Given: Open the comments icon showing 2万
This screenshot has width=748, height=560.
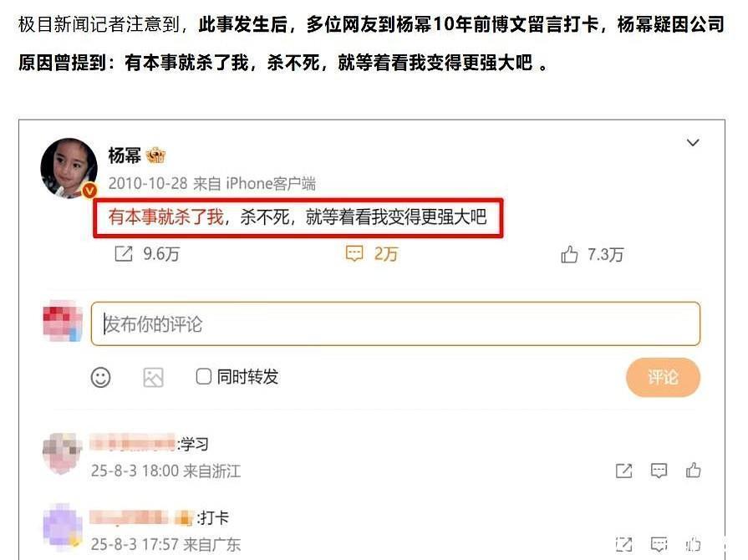Looking at the screenshot, I should [x=354, y=253].
